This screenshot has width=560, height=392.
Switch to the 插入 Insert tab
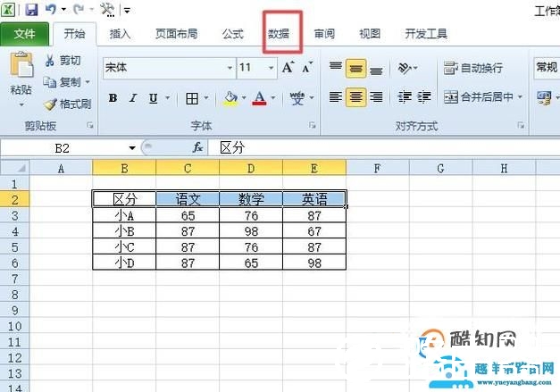pos(120,34)
